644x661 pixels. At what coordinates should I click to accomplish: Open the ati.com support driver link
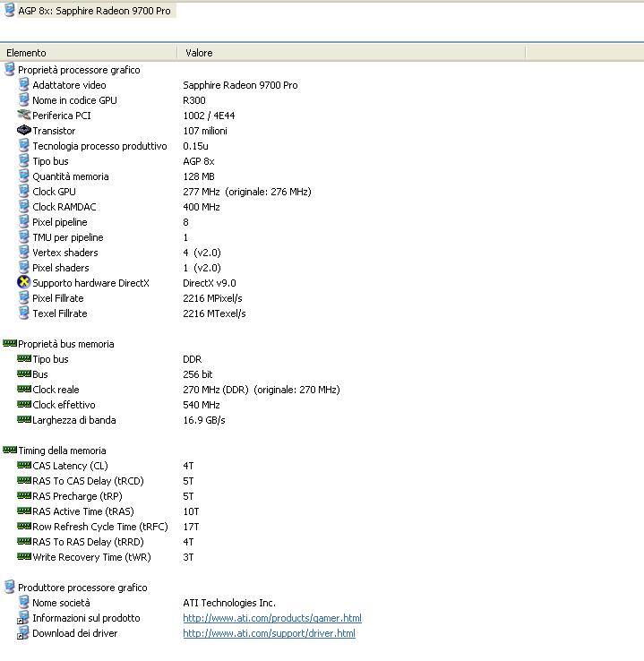269,633
